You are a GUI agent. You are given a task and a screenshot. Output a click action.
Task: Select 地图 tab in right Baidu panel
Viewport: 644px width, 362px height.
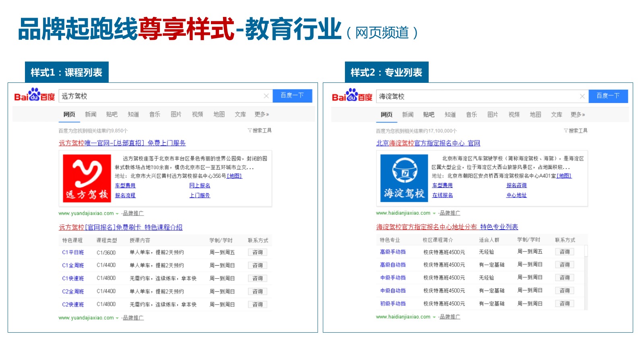click(x=535, y=115)
